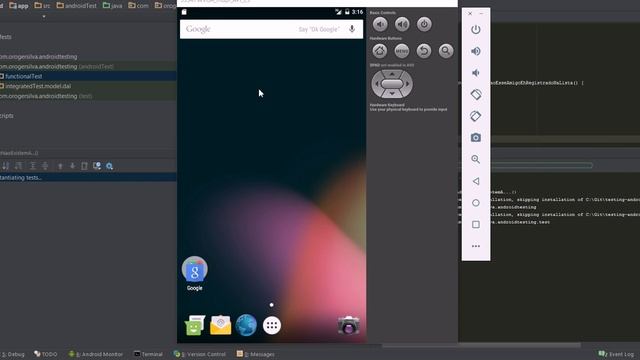Click the androidTest breadcrumb folder
640x360 pixels.
point(77,6)
